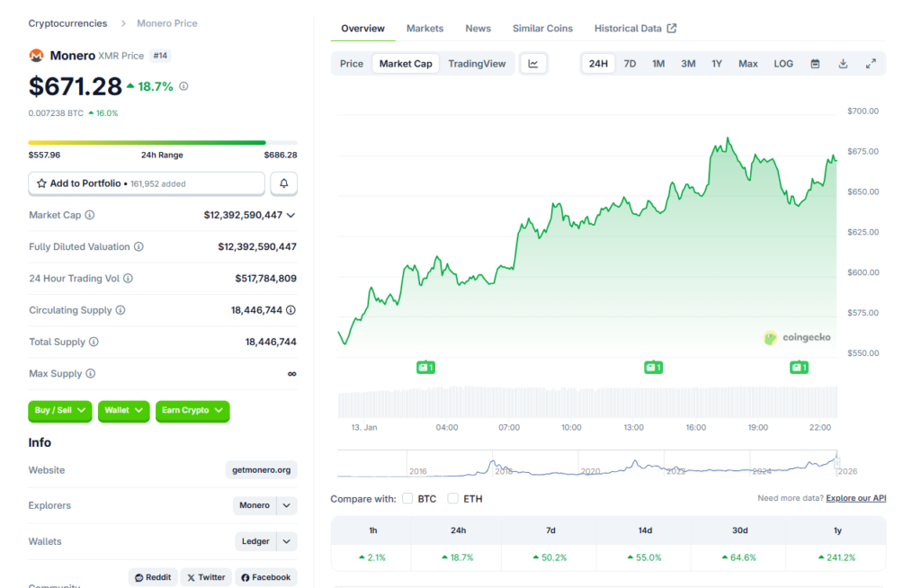Open the calendar date range picker
Image resolution: width=921 pixels, height=588 pixels.
[x=815, y=64]
